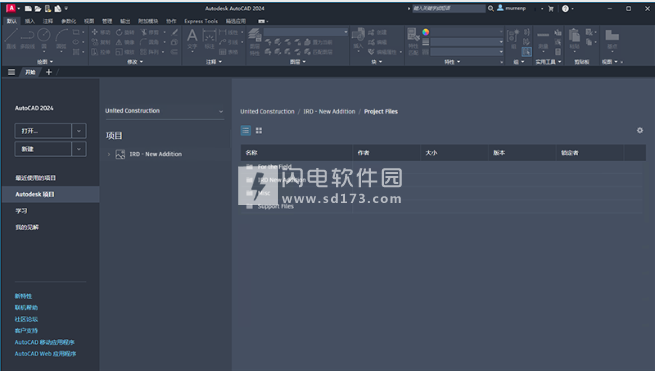Select the Dimension (标注) tool
655x371 pixels.
[209, 39]
